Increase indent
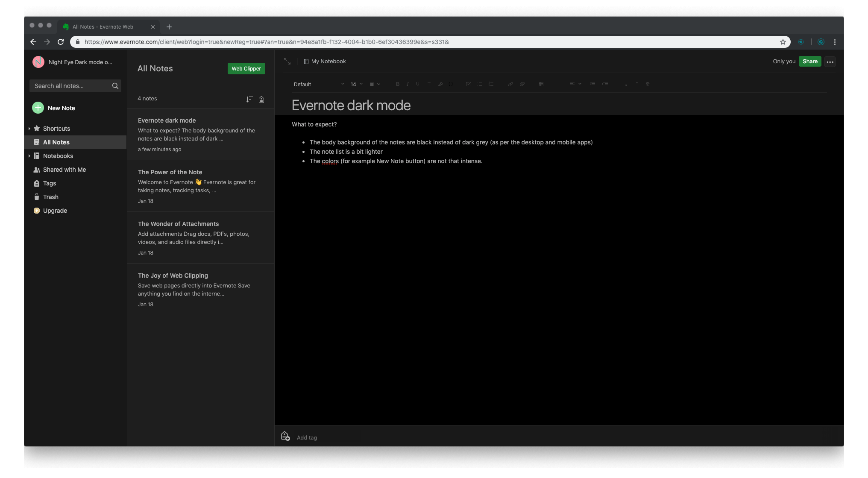 coord(592,84)
